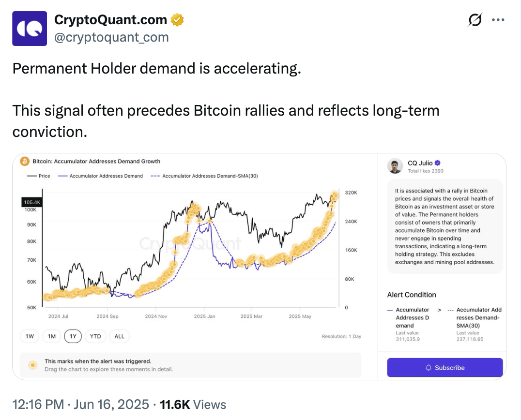Toggle the Demand-SMA(30) legend series
521x420 pixels.
tap(204, 176)
